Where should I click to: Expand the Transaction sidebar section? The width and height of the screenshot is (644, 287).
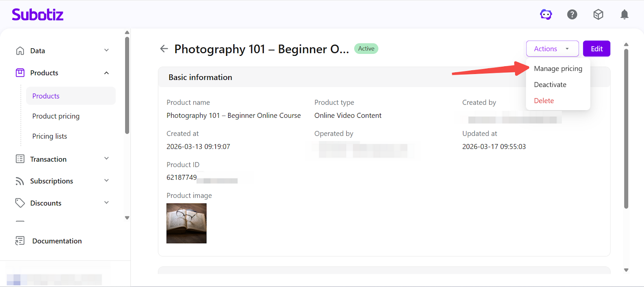[x=106, y=159]
